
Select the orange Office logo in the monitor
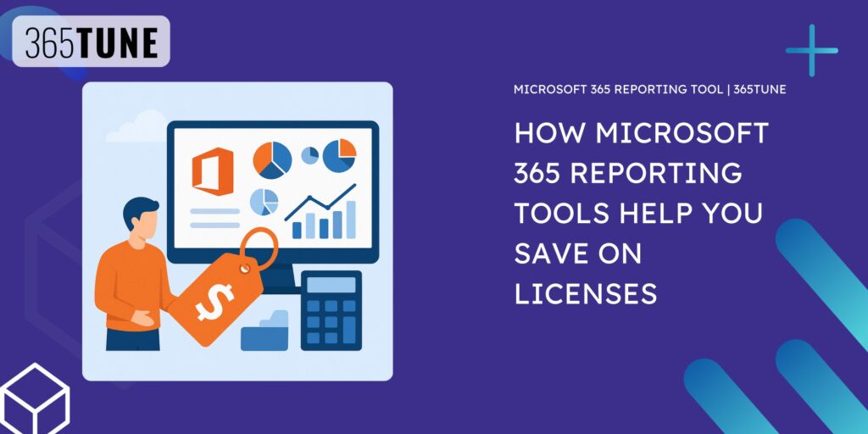click(213, 171)
